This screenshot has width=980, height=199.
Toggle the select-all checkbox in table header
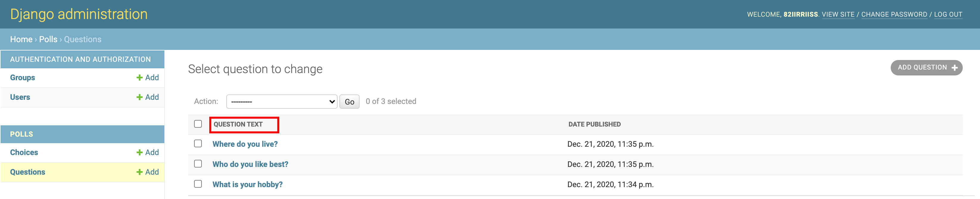198,124
